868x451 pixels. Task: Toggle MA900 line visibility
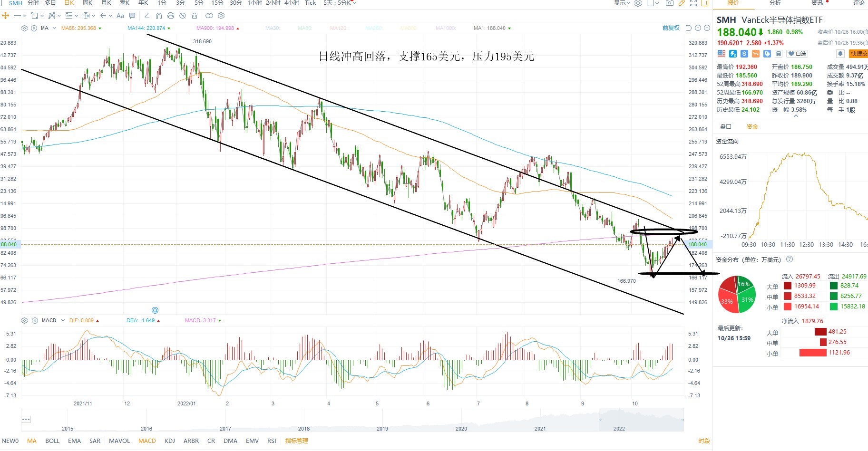217,28
